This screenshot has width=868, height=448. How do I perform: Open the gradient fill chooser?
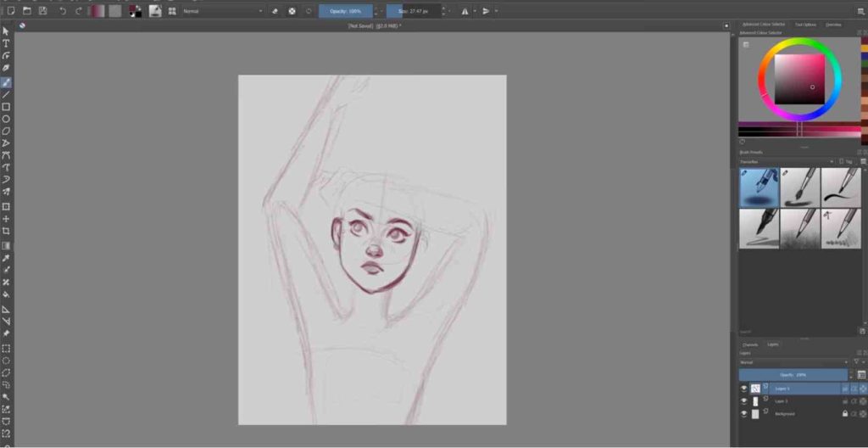click(x=97, y=10)
